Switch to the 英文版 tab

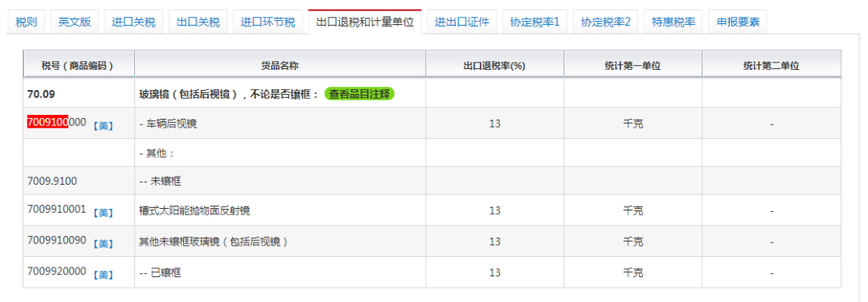pyautogui.click(x=75, y=22)
